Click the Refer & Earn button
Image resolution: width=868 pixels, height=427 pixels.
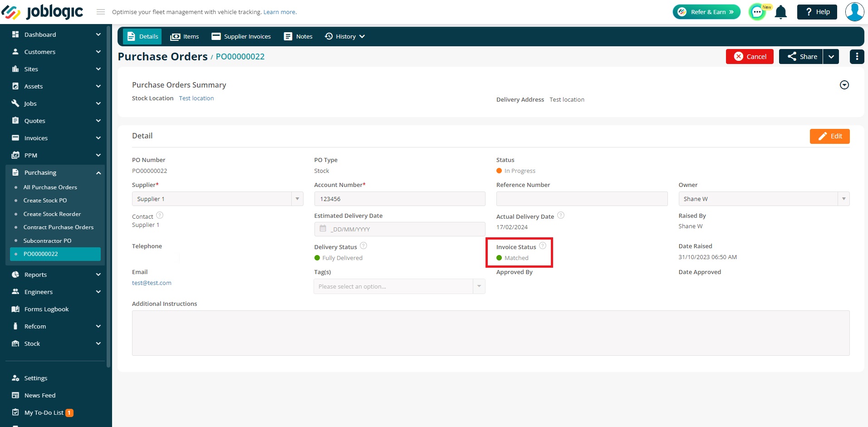pos(706,12)
